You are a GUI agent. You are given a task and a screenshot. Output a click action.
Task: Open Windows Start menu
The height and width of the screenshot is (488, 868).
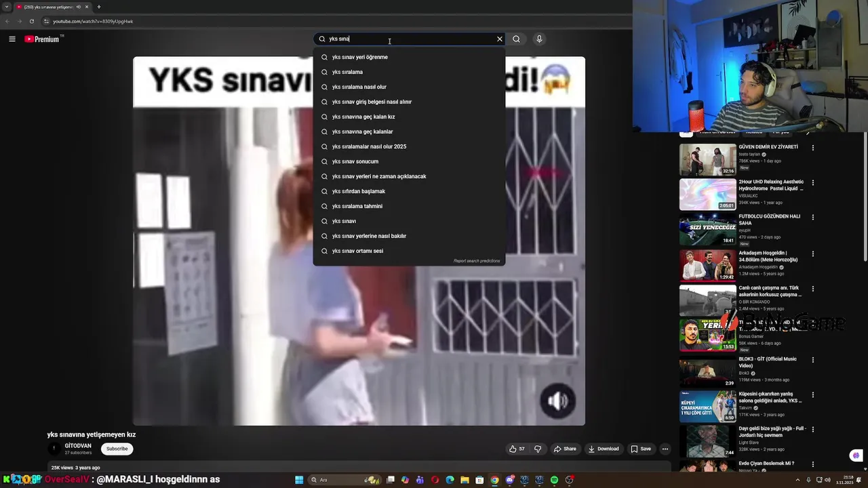299,480
